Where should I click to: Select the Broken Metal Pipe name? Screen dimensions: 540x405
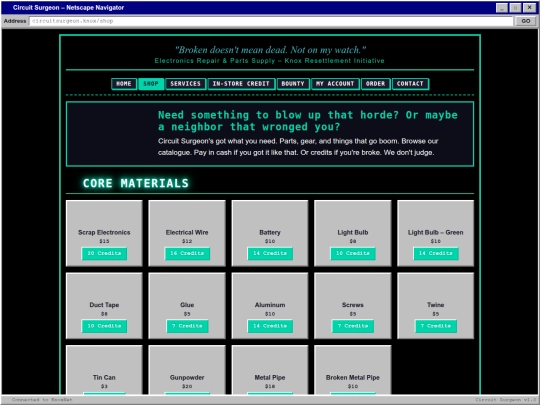click(353, 377)
